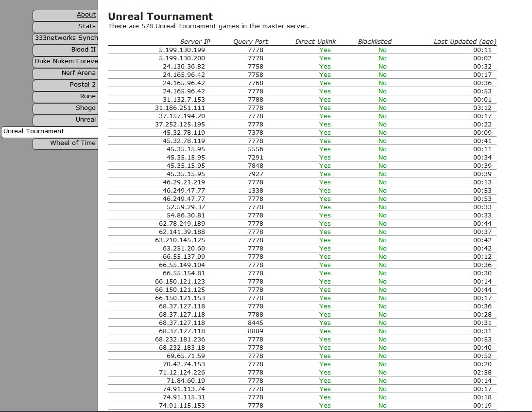Viewport: 532px width, 412px height.
Task: Click the IP address 54.86.30.81
Action: (x=186, y=215)
